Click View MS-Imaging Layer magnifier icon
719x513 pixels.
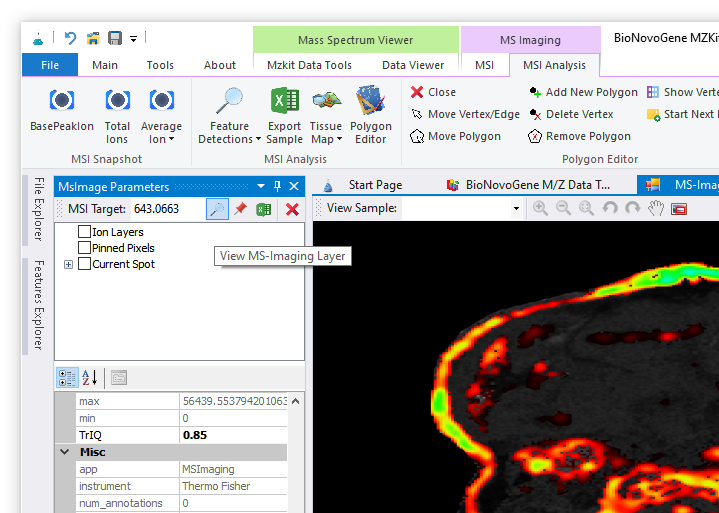(216, 209)
